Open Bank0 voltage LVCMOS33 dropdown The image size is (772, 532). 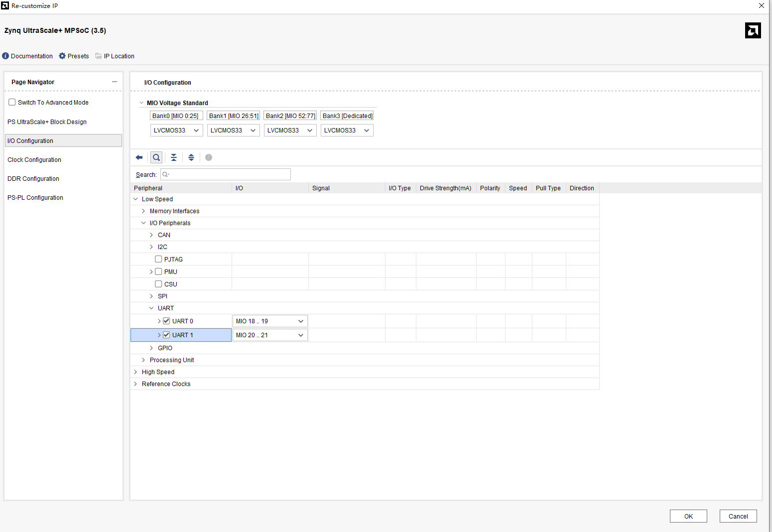click(x=176, y=131)
